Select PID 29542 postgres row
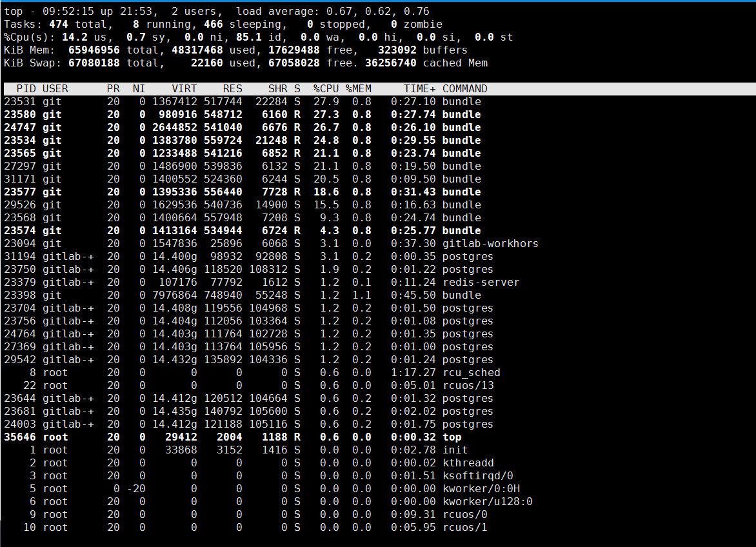The image size is (756, 547). 378,360
